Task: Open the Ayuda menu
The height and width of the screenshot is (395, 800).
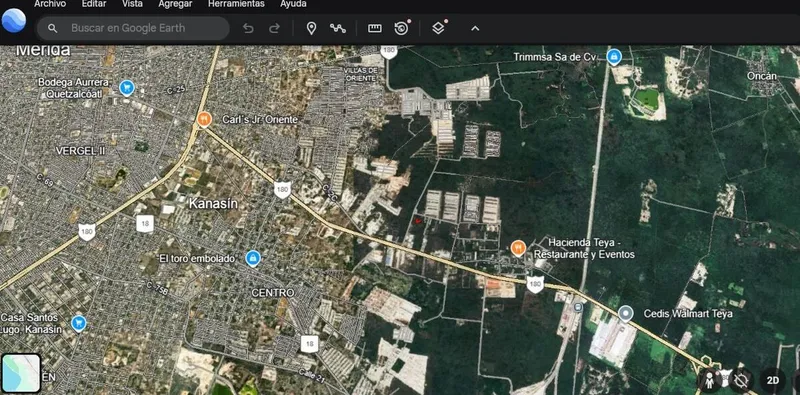Action: 293,4
